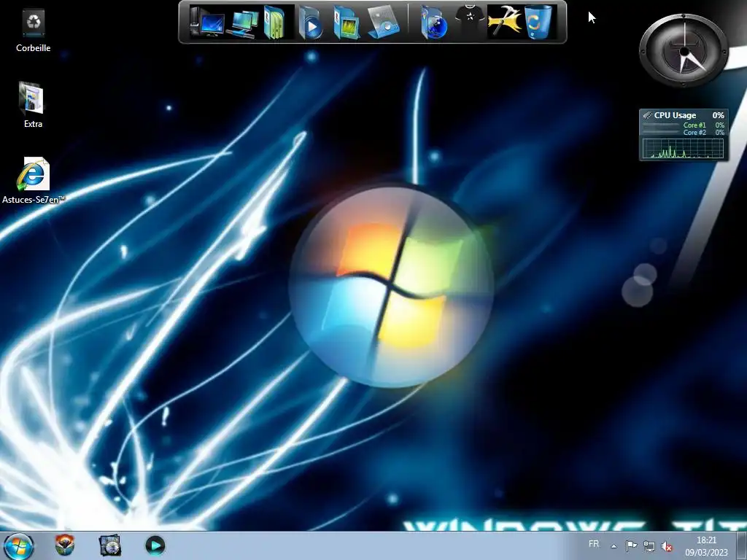Click the CPU Usage gadget graph

[683, 149]
